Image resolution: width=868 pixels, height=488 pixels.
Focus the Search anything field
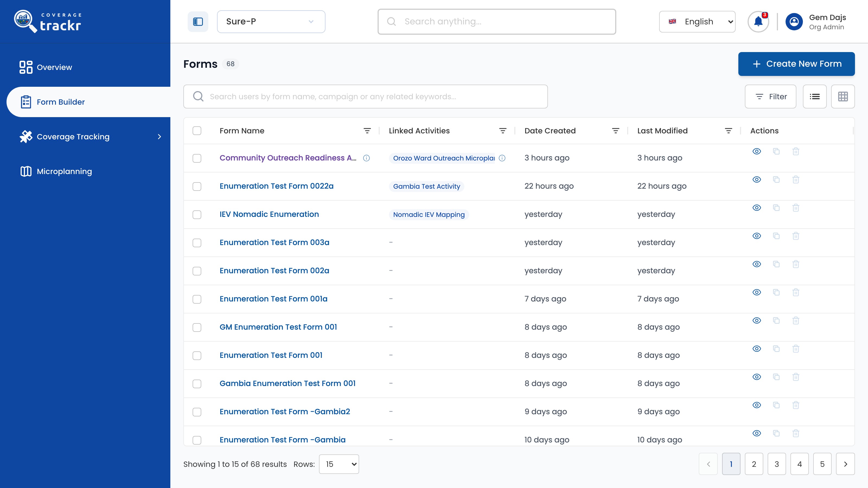497,22
